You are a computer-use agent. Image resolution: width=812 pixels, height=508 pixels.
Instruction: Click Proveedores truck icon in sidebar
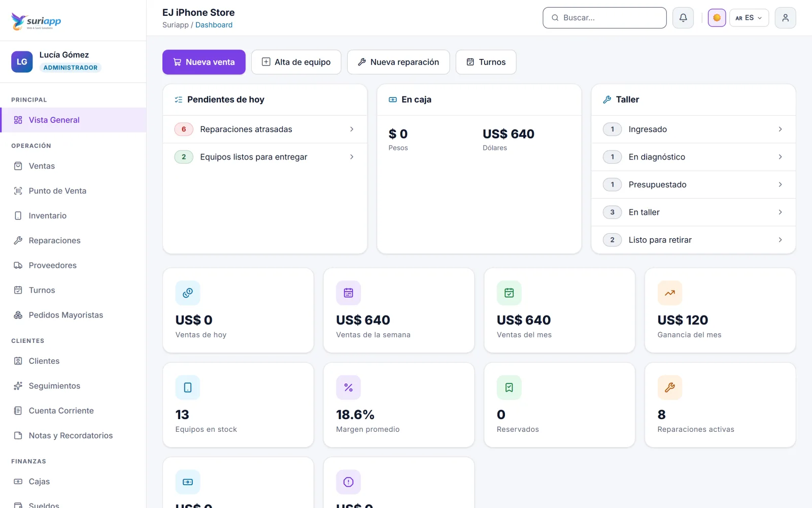tap(18, 265)
